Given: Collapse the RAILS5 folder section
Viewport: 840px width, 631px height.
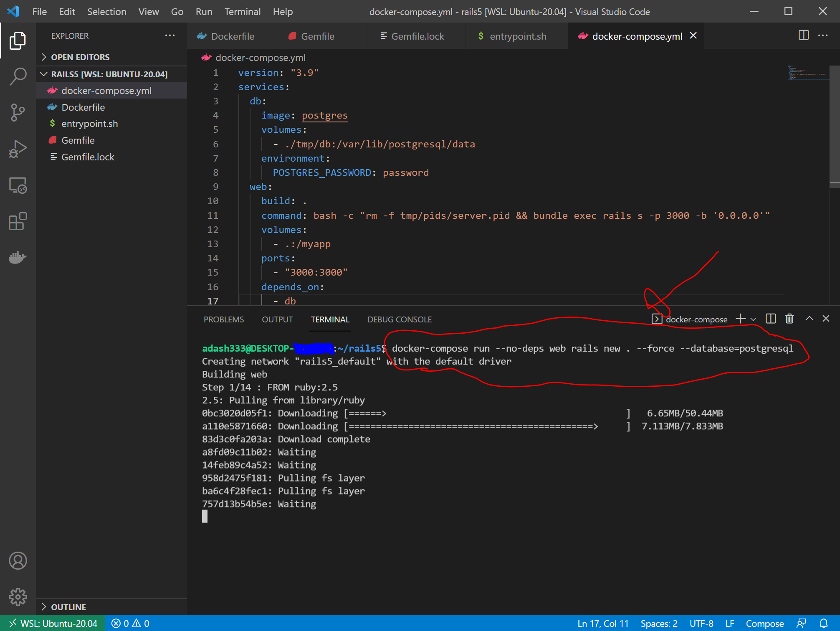Looking at the screenshot, I should (111, 74).
